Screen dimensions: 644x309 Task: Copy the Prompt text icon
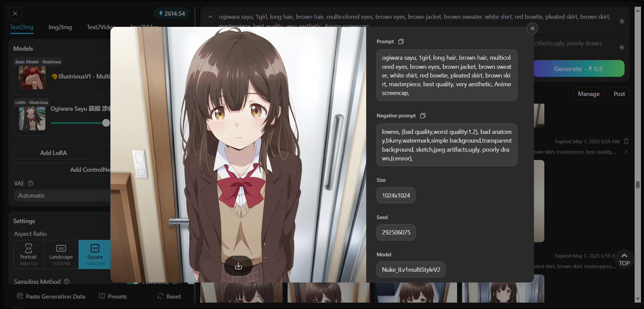(401, 42)
